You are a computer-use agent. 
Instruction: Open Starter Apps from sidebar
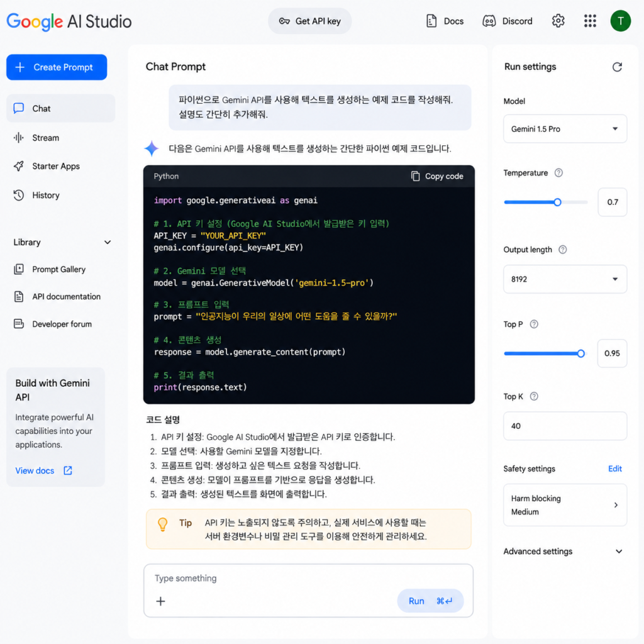coord(60,166)
